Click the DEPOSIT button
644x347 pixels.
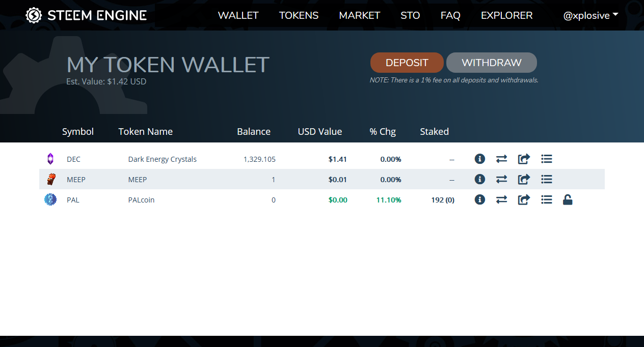407,63
